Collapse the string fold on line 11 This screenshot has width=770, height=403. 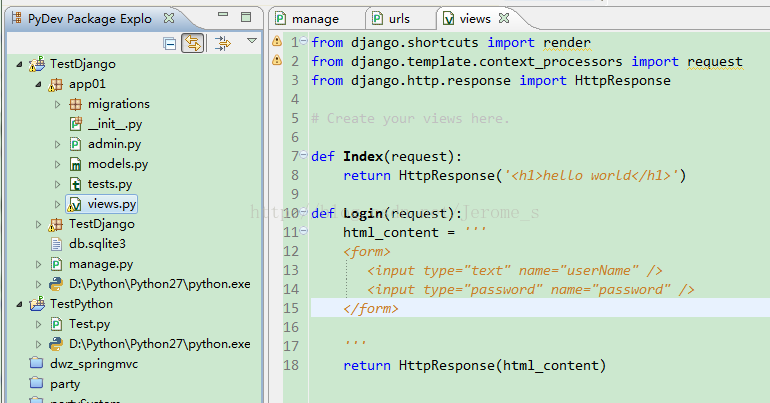tap(303, 231)
